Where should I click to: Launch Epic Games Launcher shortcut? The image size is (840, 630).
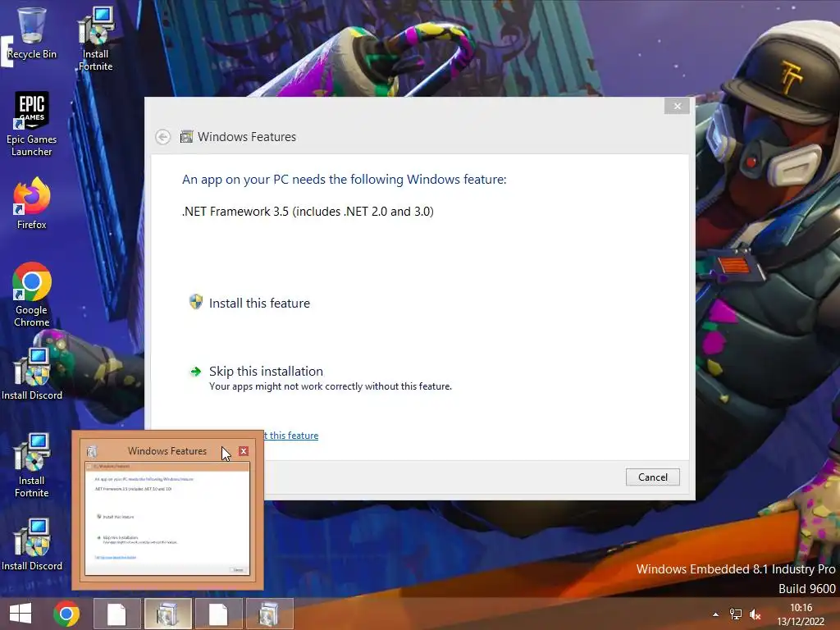[x=32, y=124]
